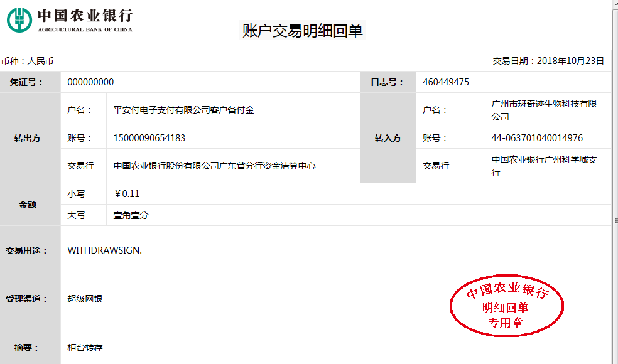Image resolution: width=618 pixels, height=364 pixels.
Task: Click the 金额 header cell
Action: pos(30,205)
